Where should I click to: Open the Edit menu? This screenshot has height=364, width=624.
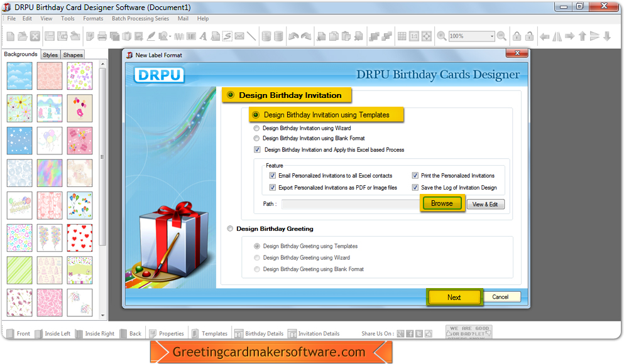tap(27, 19)
